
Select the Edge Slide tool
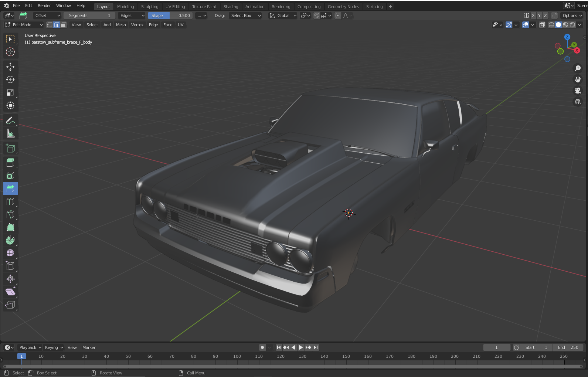[x=10, y=266]
